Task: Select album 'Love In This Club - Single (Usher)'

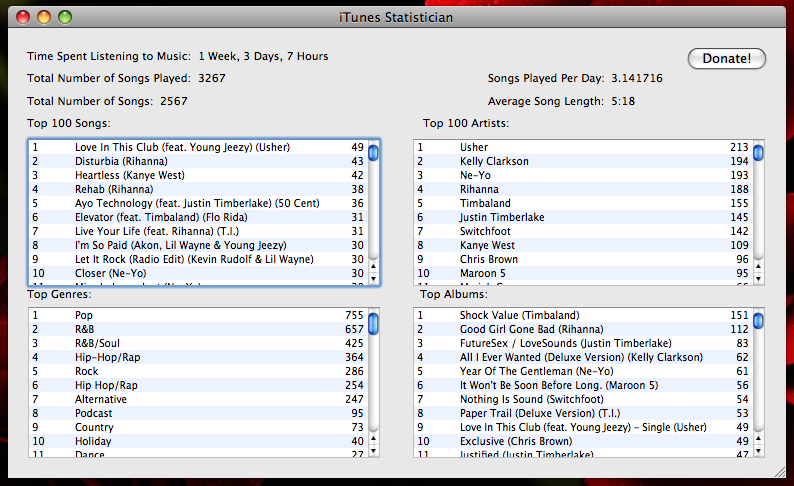Action: 583,427
